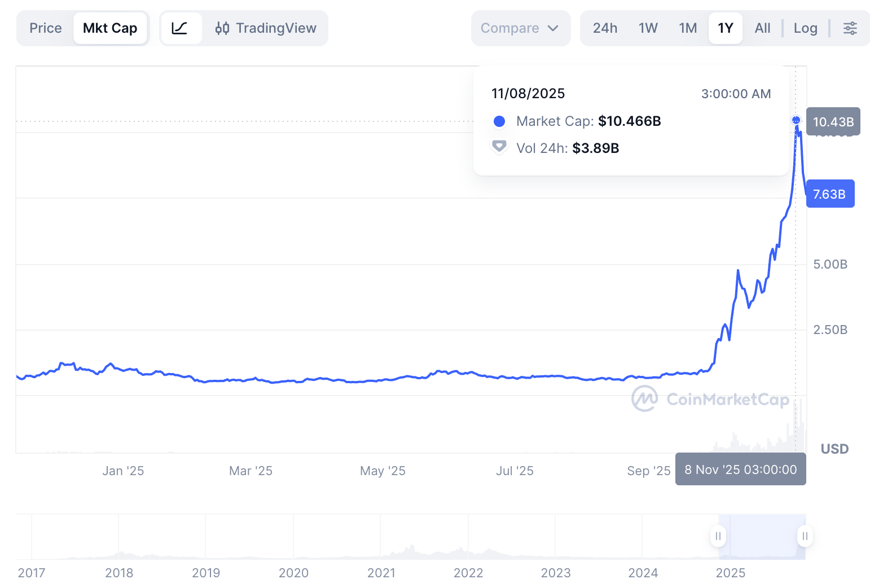Click the $3.89B volume value

[x=596, y=148]
